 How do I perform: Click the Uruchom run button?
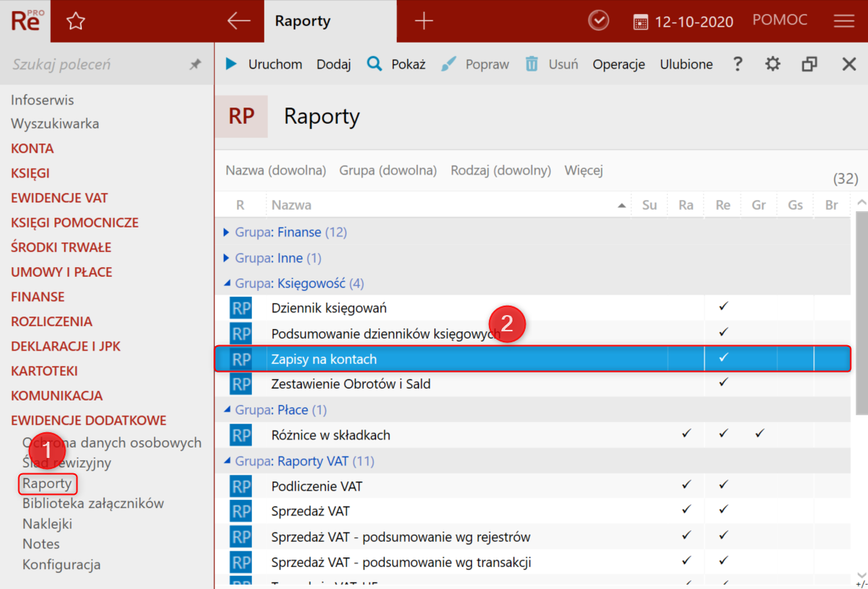pyautogui.click(x=264, y=64)
